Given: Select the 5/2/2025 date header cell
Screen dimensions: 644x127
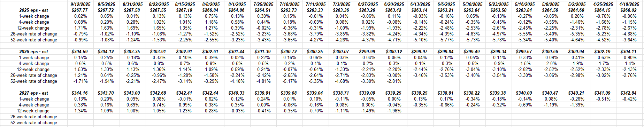Looking at the screenshot, I should coord(577,4).
